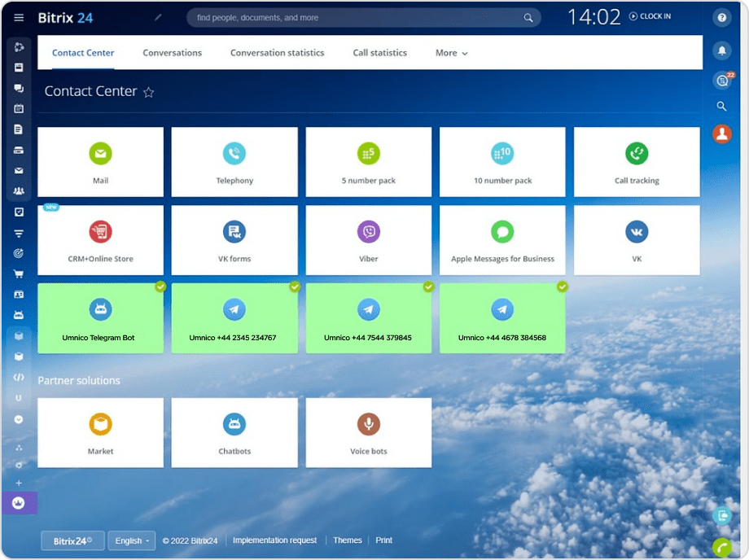Open the Call statistics tab

(379, 52)
